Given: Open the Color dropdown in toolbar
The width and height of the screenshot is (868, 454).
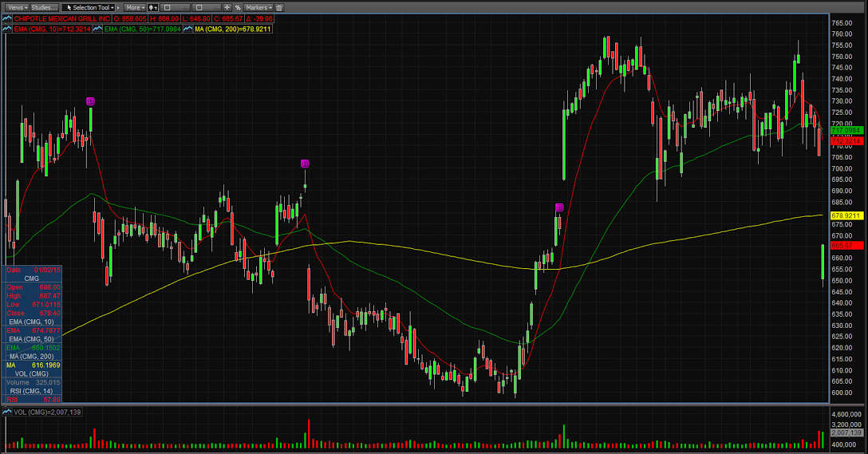Looking at the screenshot, I should [x=175, y=8].
